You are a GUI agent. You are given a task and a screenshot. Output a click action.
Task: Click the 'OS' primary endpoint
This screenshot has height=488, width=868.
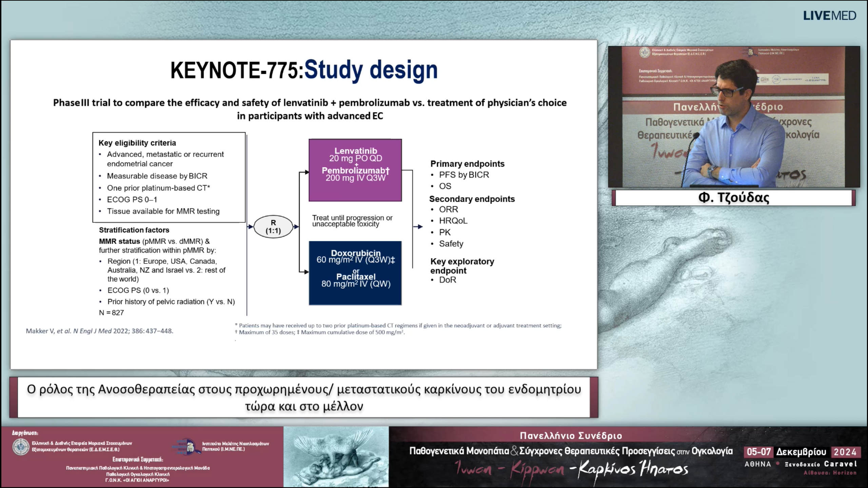point(445,186)
